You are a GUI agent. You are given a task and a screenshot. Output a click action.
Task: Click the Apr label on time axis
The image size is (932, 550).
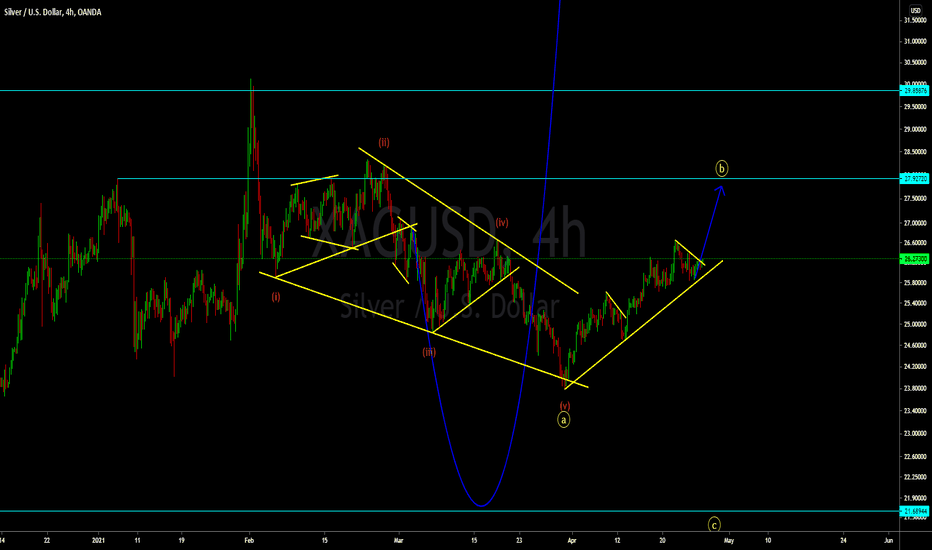(x=572, y=540)
